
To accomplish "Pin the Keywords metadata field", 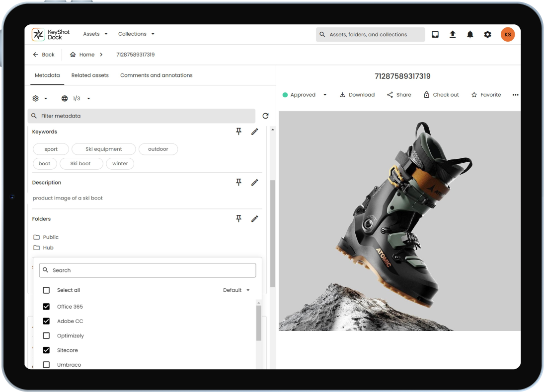I will [238, 131].
